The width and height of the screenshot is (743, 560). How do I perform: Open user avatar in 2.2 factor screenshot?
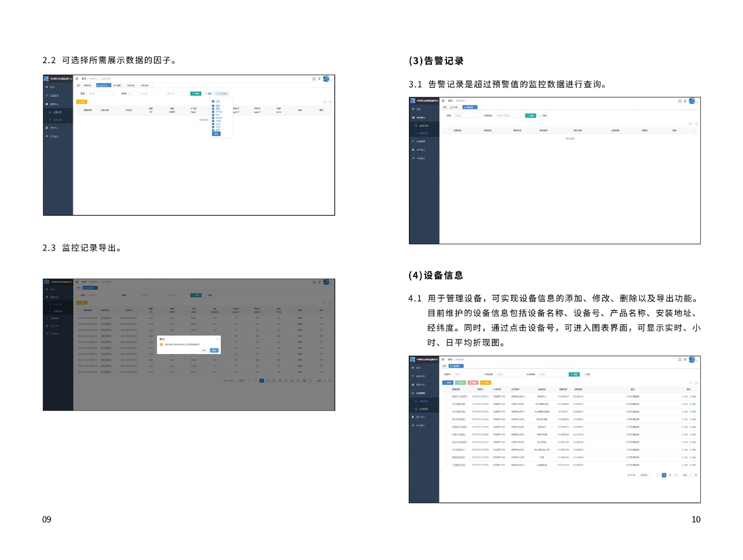tap(326, 79)
